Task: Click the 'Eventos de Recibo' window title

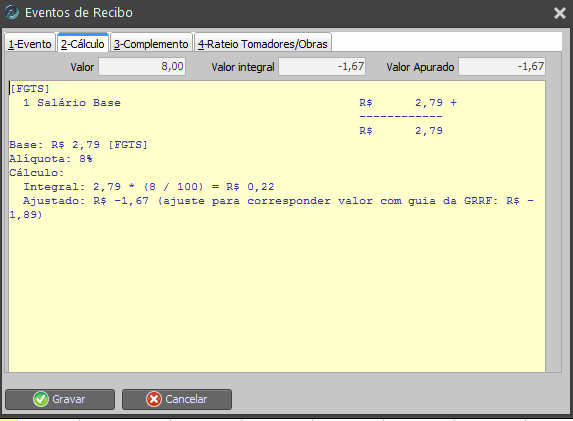Action: click(79, 13)
